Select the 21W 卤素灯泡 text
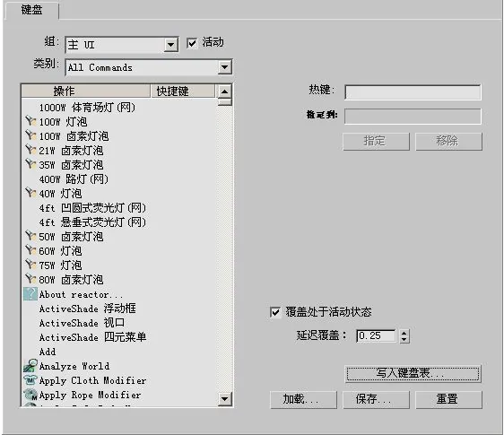 pos(71,150)
